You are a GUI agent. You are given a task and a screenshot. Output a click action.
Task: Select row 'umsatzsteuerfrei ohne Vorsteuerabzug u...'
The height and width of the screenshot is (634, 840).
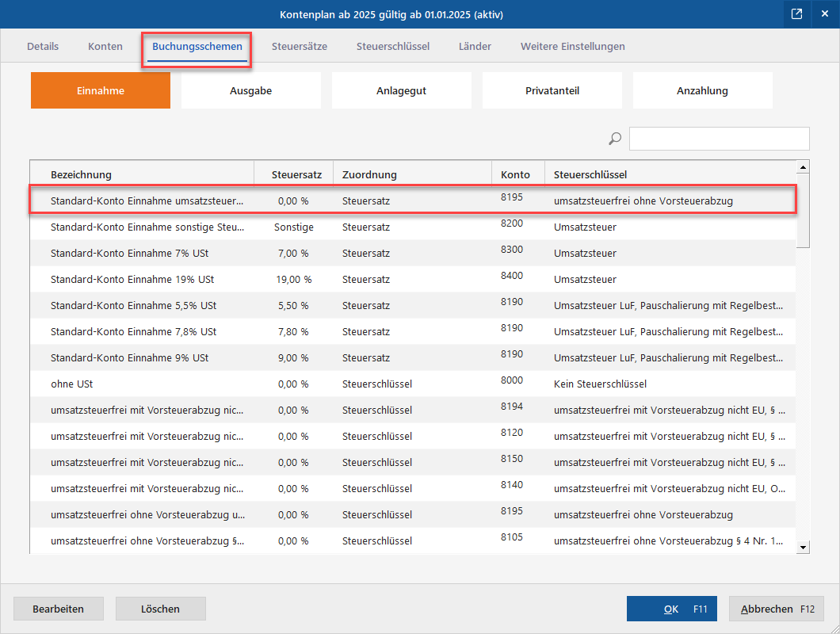[413, 514]
